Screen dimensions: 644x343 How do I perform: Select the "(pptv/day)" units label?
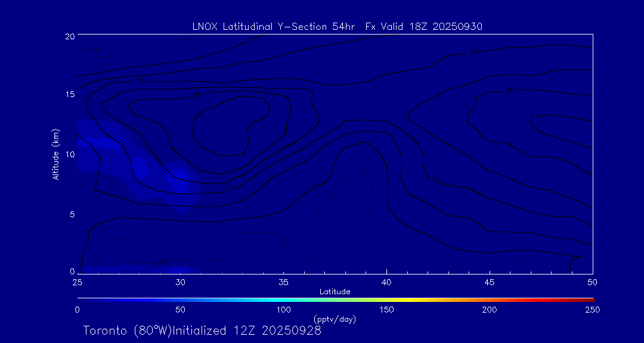coord(335,319)
